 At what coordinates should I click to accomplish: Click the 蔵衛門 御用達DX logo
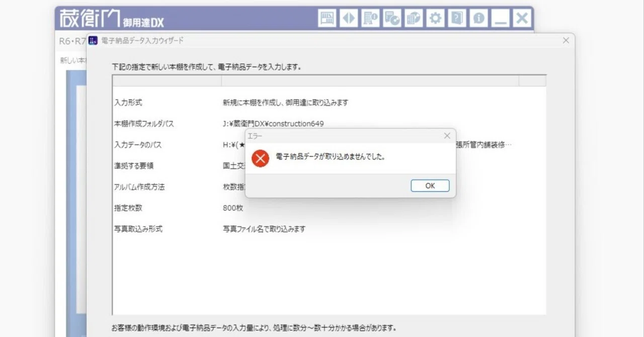click(112, 19)
